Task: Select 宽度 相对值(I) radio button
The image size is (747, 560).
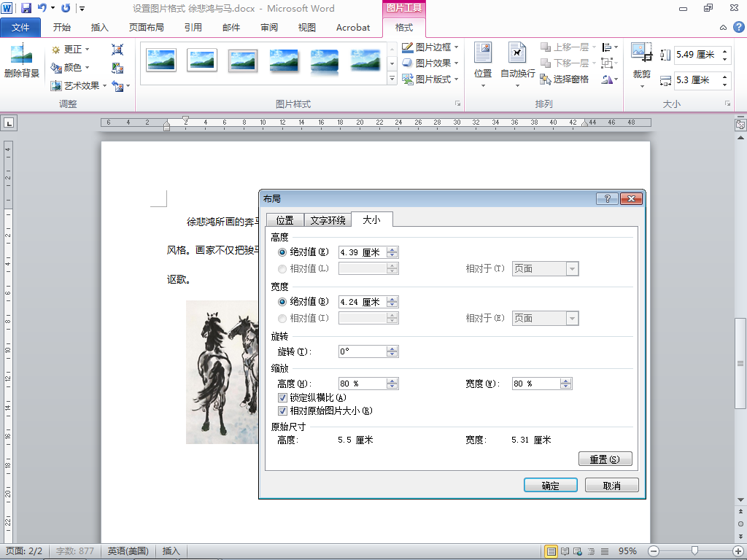Action: (282, 319)
